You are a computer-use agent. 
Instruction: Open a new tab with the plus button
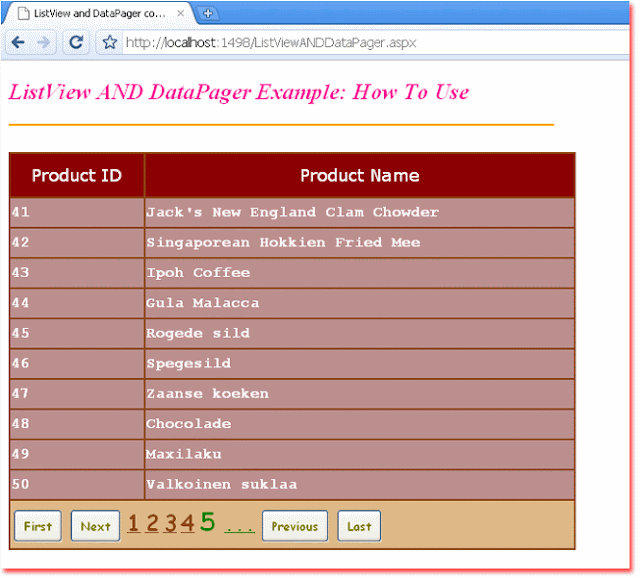coord(208,13)
